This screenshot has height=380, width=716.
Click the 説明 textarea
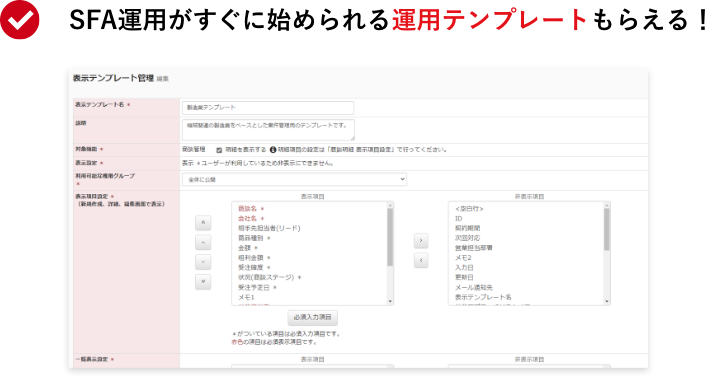[x=268, y=130]
